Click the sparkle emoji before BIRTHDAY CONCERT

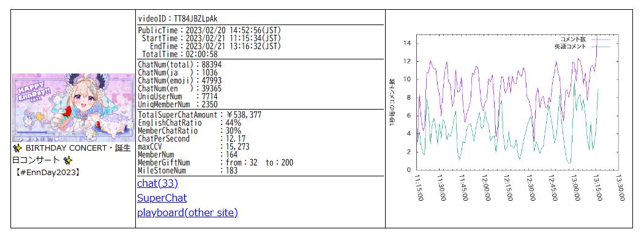click(x=17, y=148)
